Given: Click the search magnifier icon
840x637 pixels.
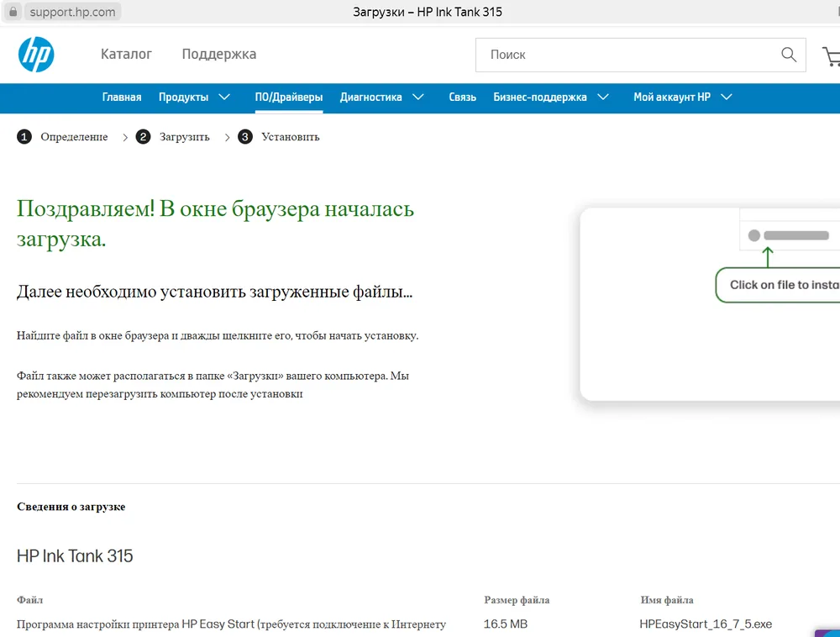Looking at the screenshot, I should point(789,54).
